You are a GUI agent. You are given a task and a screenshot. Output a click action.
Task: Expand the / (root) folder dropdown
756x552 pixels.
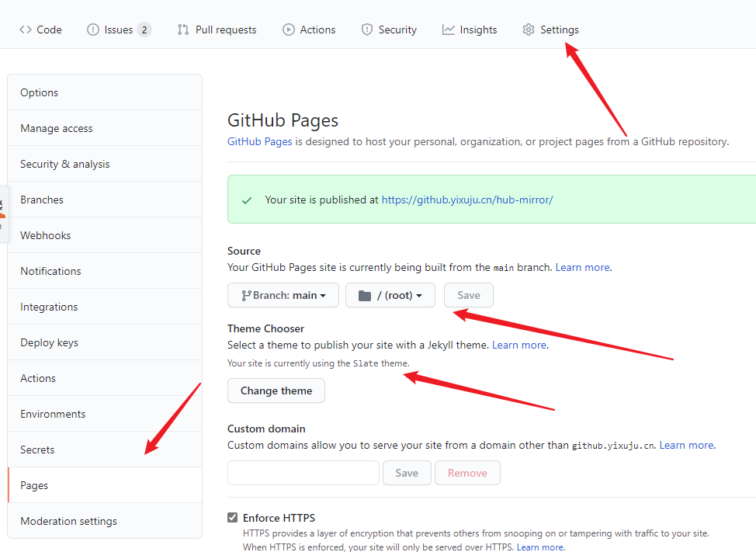tap(390, 295)
